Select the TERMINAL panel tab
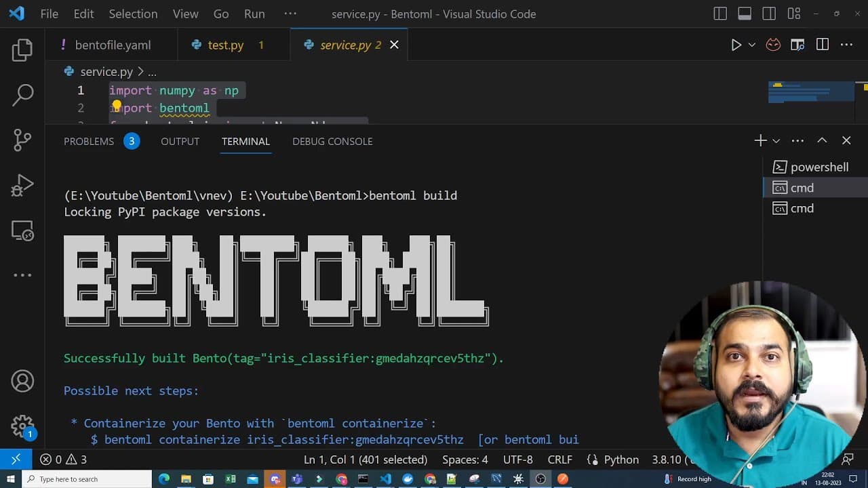Image resolution: width=868 pixels, height=488 pixels. [x=245, y=141]
